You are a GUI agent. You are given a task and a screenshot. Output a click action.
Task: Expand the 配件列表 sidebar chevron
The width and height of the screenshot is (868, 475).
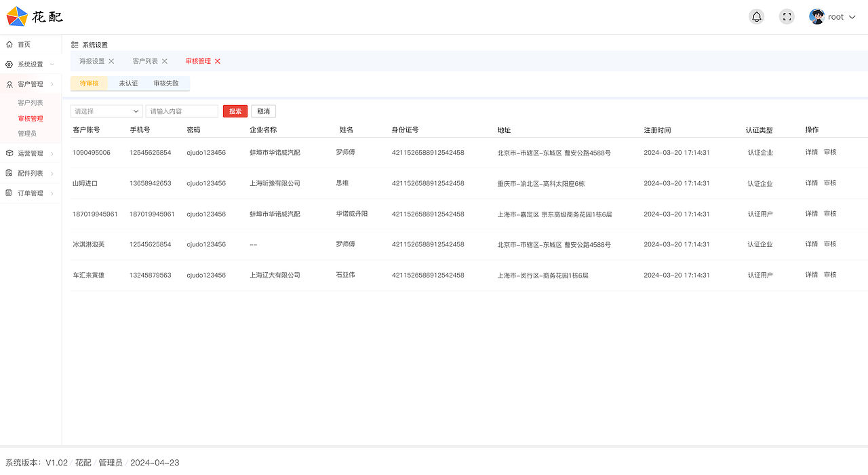[52, 173]
